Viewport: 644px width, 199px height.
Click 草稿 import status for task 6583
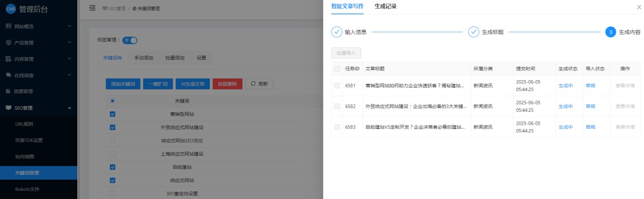click(590, 127)
